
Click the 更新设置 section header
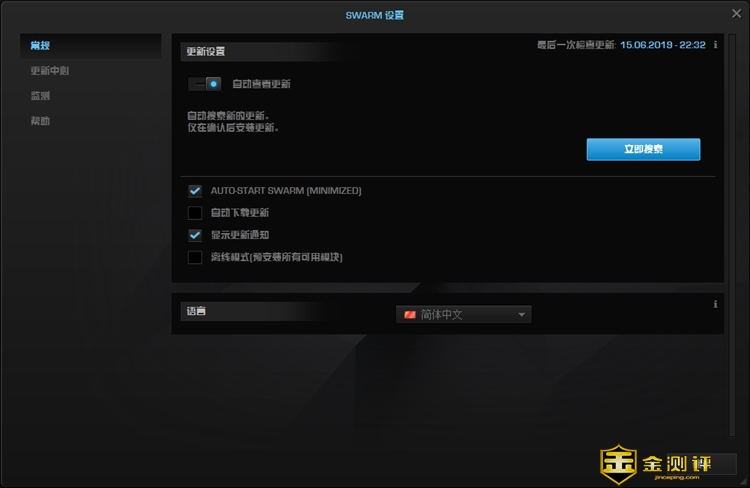pyautogui.click(x=205, y=51)
